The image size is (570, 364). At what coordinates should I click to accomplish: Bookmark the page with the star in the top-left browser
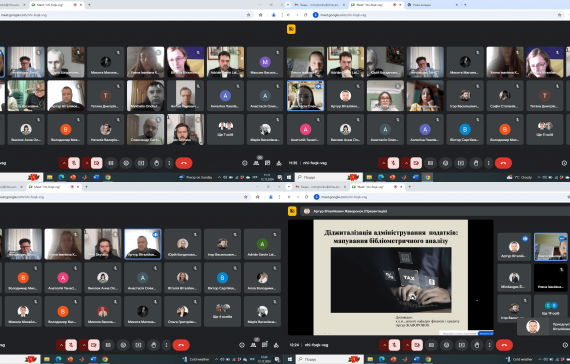[249, 15]
